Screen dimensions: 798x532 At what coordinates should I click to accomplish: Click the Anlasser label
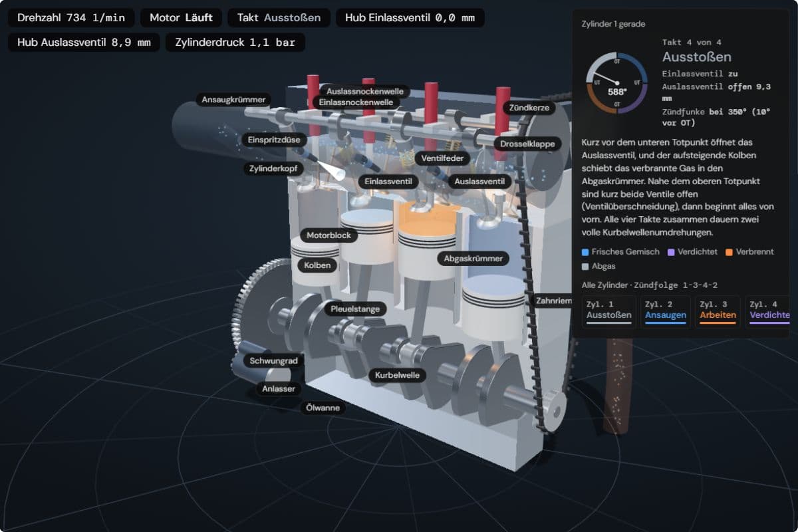point(278,388)
